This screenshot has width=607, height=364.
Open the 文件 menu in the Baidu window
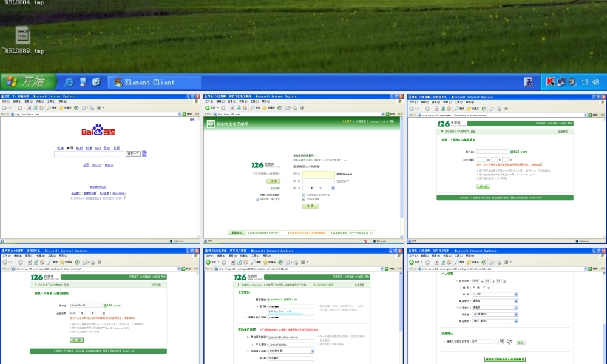coord(5,102)
